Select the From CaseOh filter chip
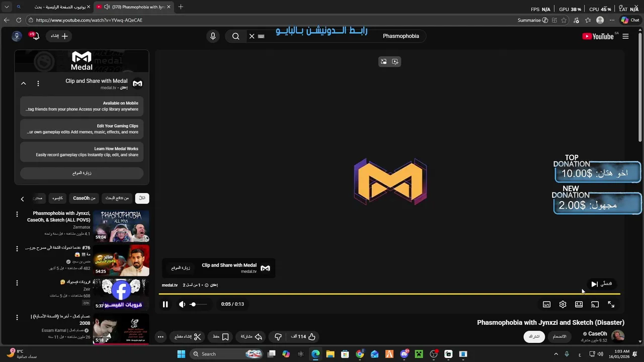This screenshot has height=362, width=644. click(x=84, y=198)
